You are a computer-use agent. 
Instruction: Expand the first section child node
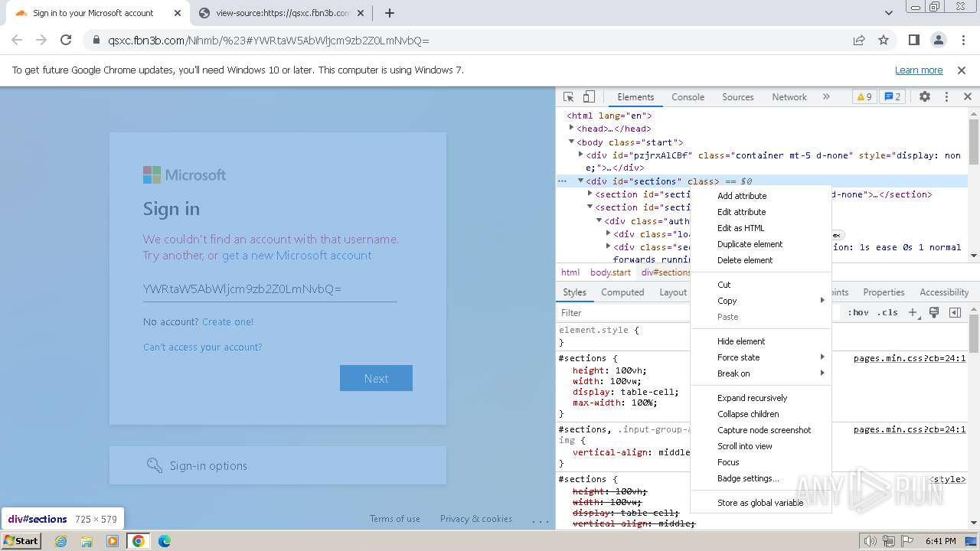pyautogui.click(x=590, y=194)
